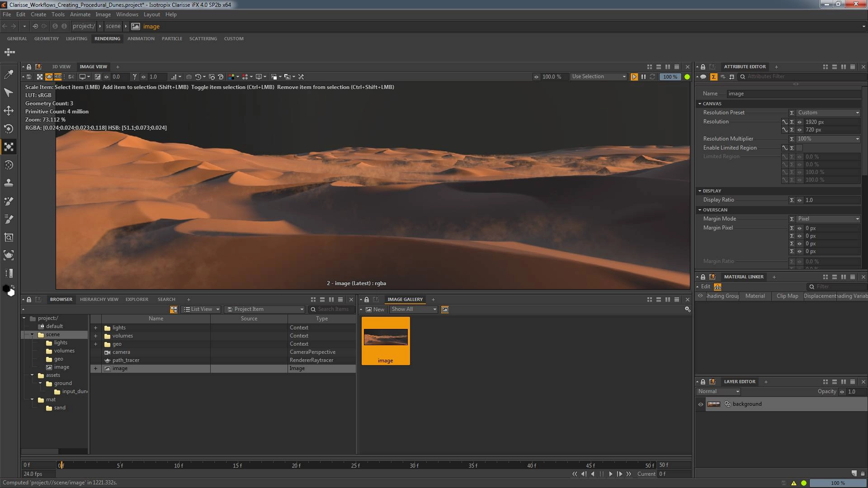868x488 pixels.
Task: Click the black and white color swatches
Action: (x=9, y=290)
